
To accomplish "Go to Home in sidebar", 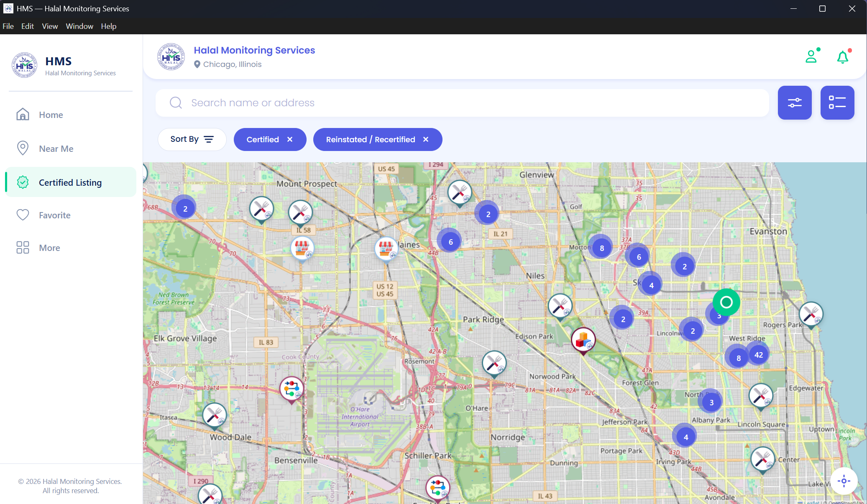I will coord(71,115).
